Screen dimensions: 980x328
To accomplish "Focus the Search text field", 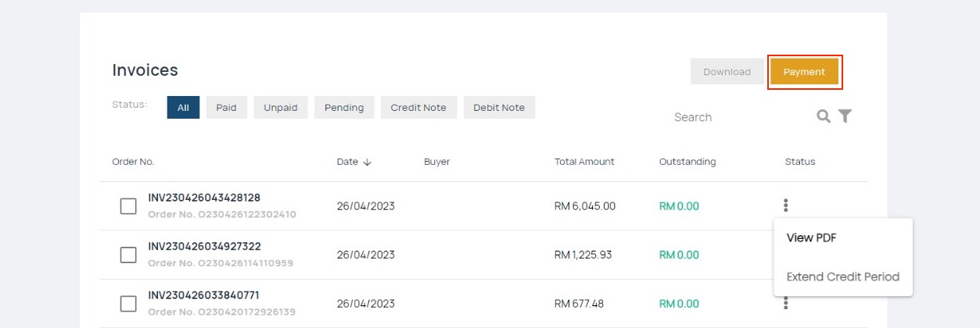I will click(x=735, y=117).
